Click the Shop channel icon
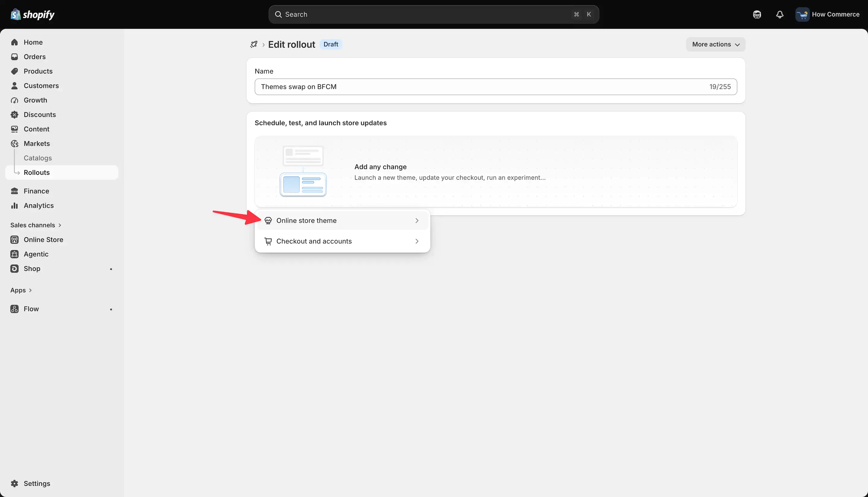 14,269
